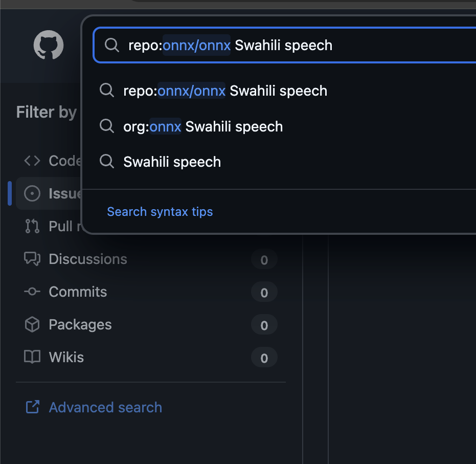Filter results by Discussions

tap(88, 259)
